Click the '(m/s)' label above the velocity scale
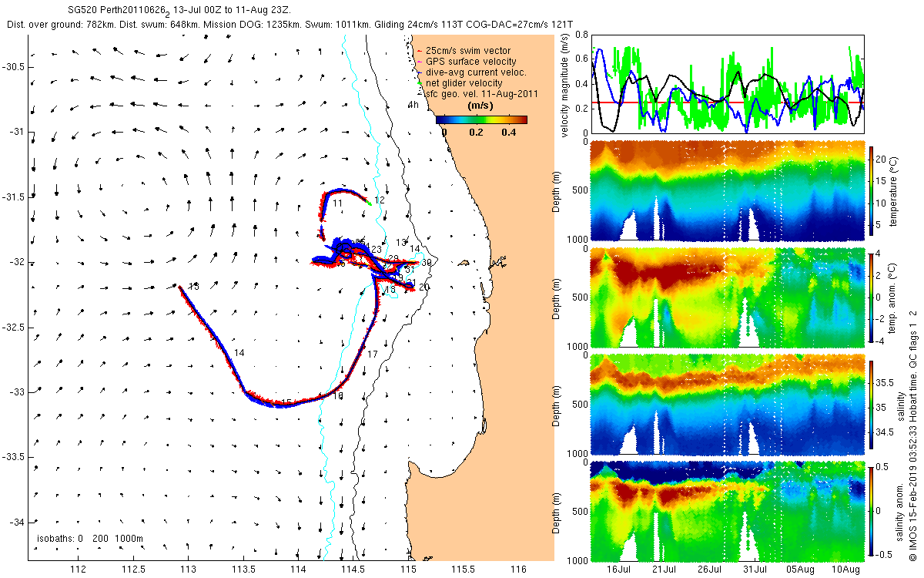The width and height of the screenshot is (924, 578). 481,106
